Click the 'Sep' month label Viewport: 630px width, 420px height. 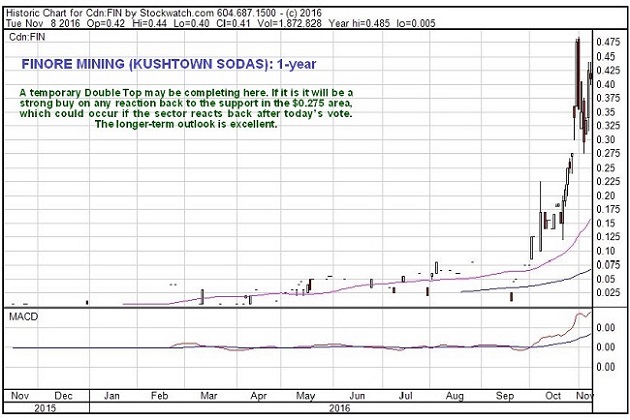click(x=505, y=396)
